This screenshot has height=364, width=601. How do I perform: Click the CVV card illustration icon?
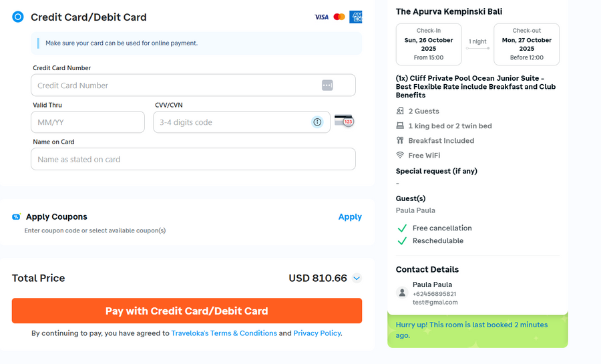(x=344, y=121)
